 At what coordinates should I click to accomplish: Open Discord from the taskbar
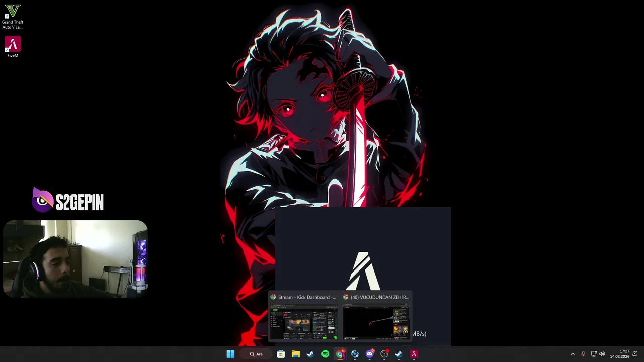point(370,354)
